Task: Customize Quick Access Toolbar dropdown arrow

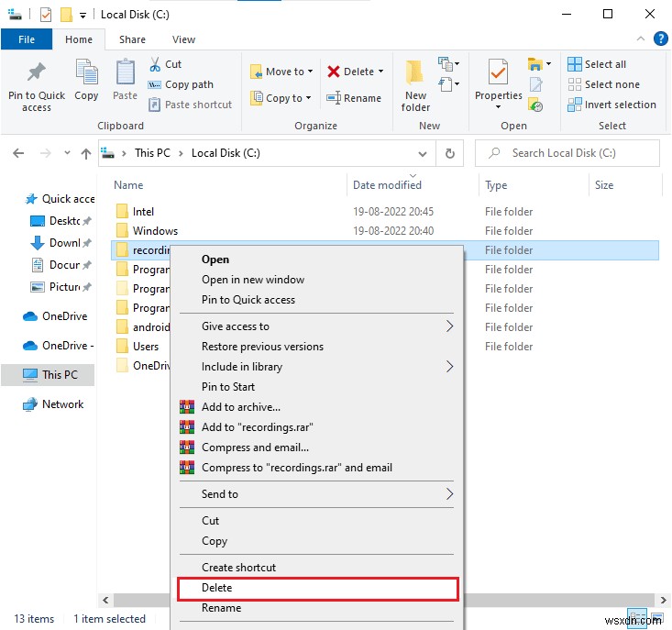Action: [x=83, y=16]
